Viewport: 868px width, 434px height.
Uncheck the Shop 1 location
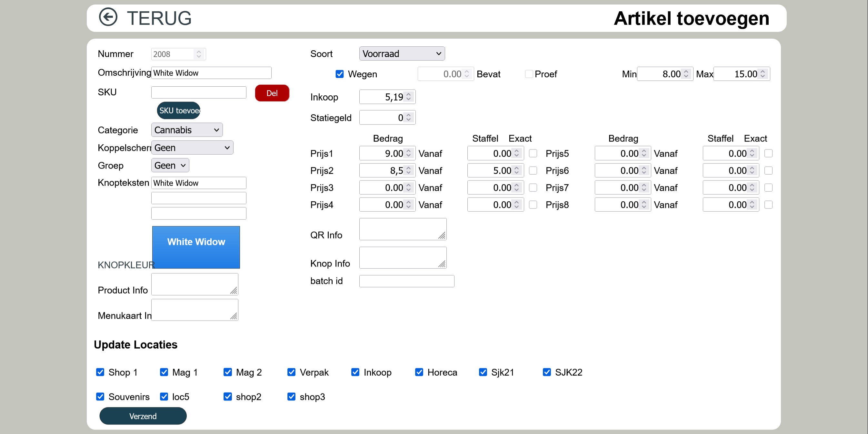[x=100, y=372]
